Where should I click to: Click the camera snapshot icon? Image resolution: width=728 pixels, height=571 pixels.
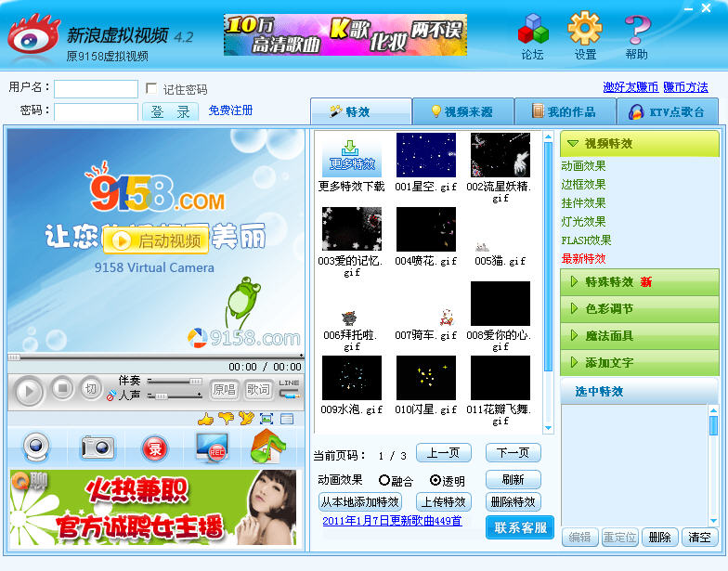(97, 448)
